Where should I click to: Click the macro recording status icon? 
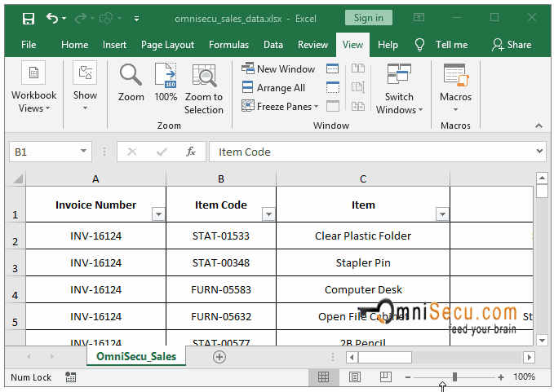click(x=71, y=377)
